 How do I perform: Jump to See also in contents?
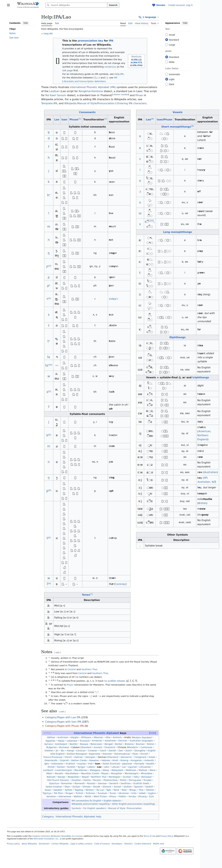[x=14, y=38]
